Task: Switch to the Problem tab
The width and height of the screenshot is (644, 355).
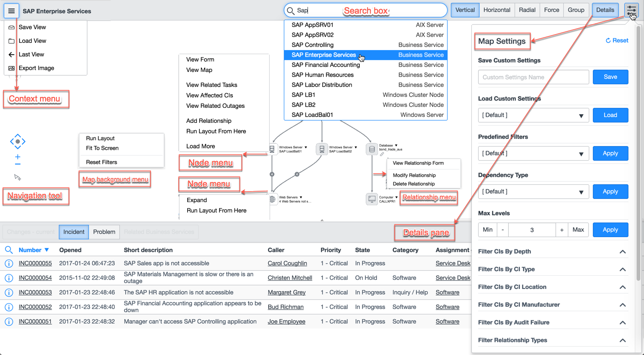Action: (x=104, y=232)
